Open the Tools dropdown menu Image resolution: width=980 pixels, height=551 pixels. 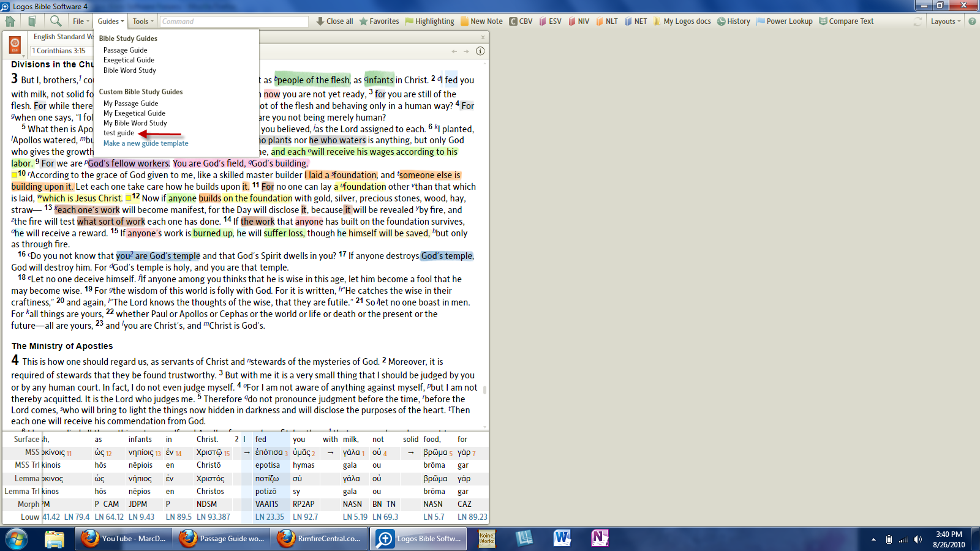pos(143,21)
